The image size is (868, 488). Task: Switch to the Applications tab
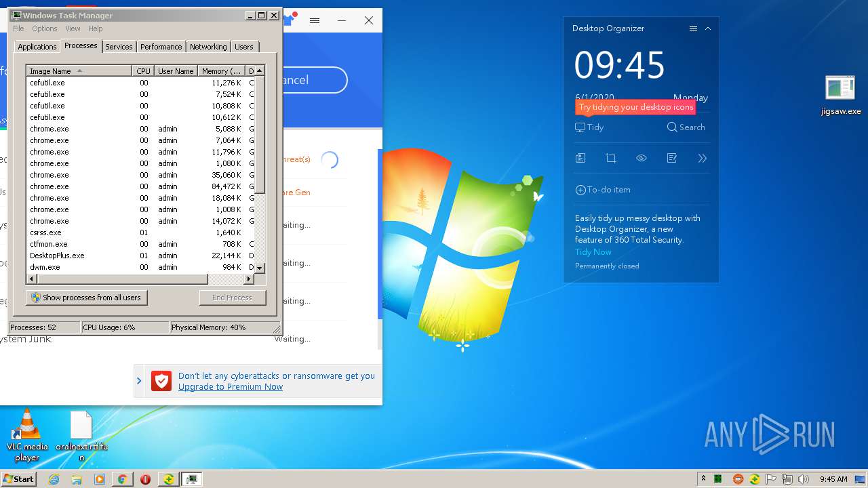(37, 47)
